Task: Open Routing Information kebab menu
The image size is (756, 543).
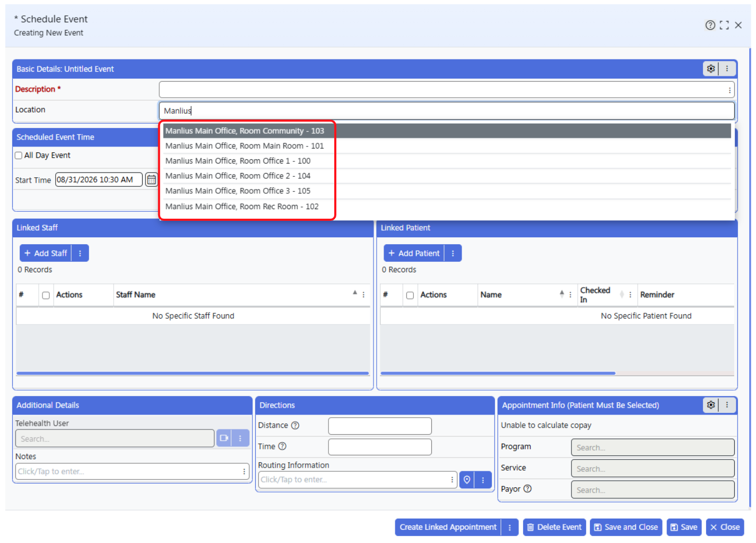Action: pos(483,480)
